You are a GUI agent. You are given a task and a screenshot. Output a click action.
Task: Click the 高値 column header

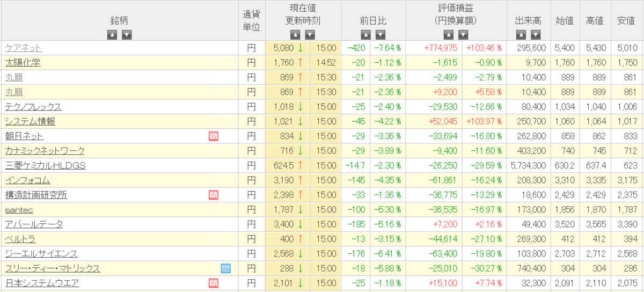point(595,20)
